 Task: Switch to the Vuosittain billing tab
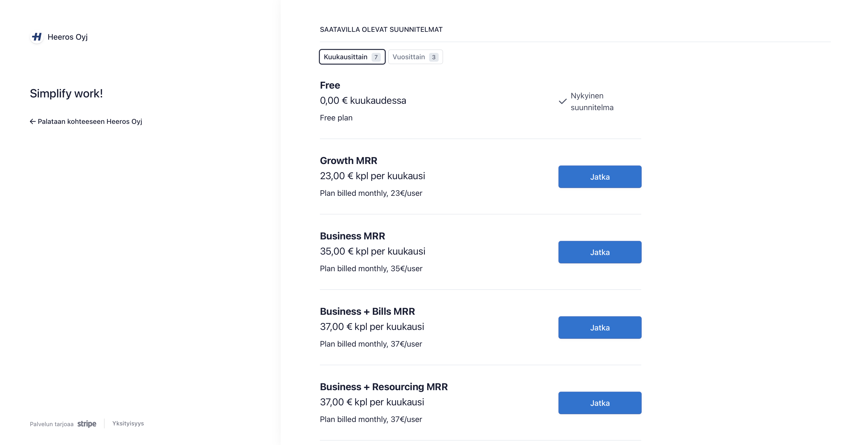click(x=415, y=57)
